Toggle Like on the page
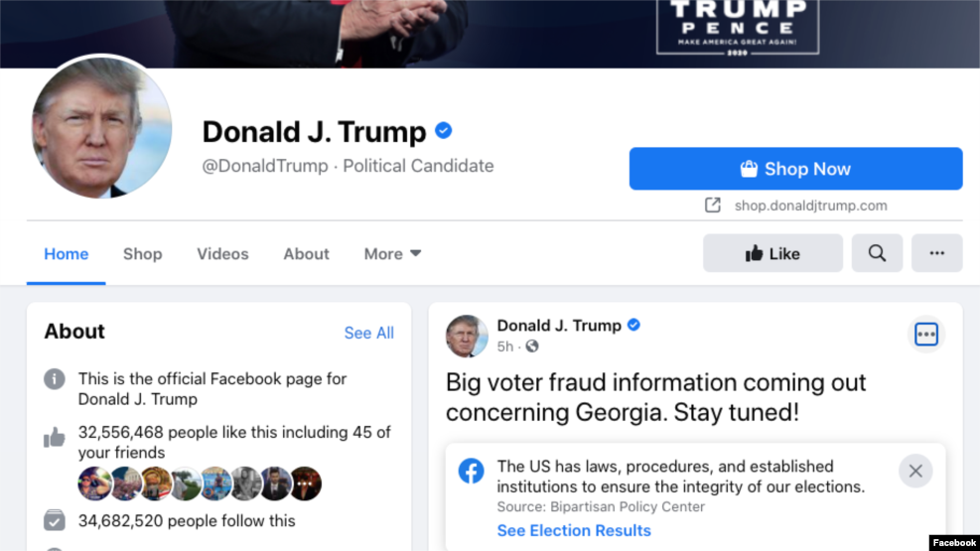The height and width of the screenshot is (551, 980). coord(772,253)
